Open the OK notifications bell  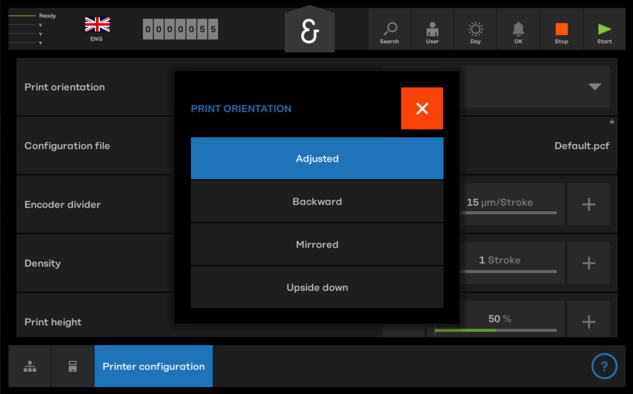click(518, 29)
